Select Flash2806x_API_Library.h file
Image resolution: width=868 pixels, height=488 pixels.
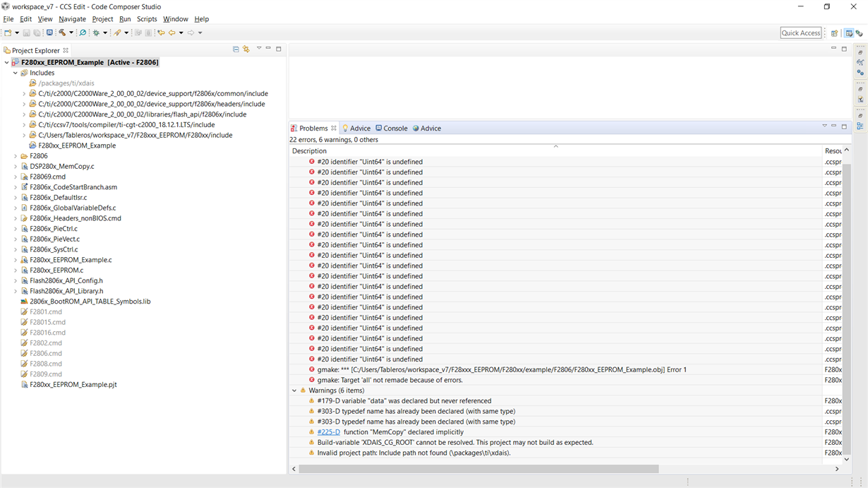tap(66, 291)
